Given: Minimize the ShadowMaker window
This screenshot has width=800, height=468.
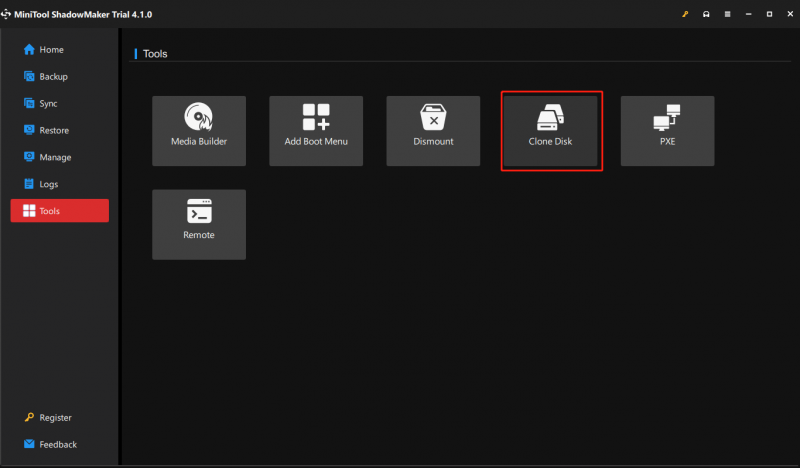Looking at the screenshot, I should point(748,14).
